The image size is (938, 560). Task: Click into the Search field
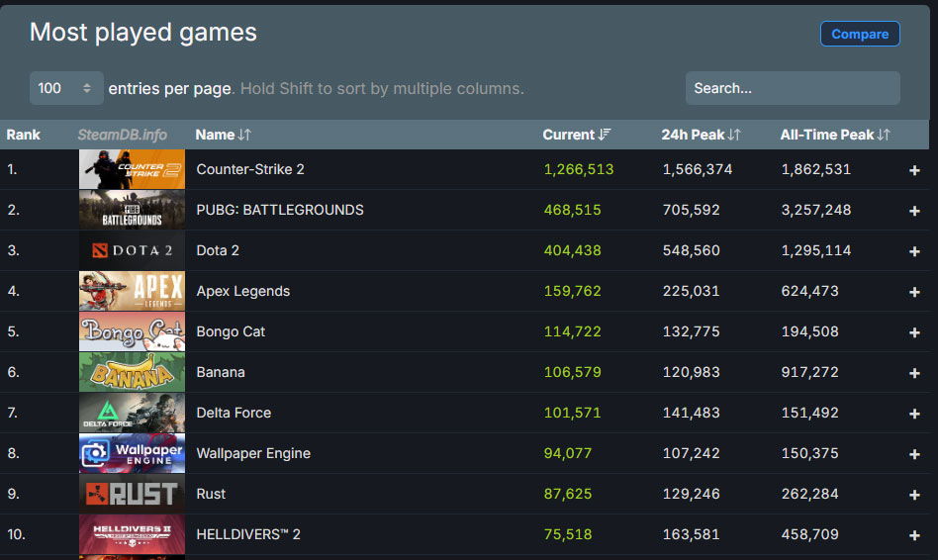click(792, 88)
